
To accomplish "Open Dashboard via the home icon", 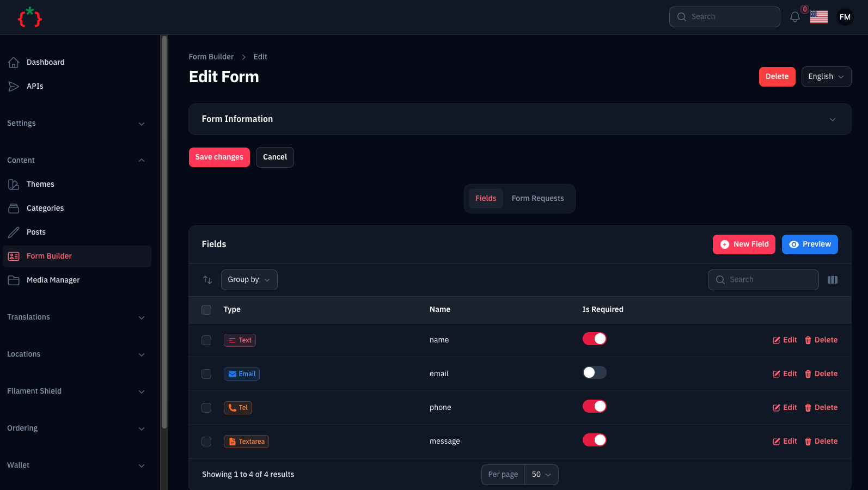I will click(x=14, y=63).
